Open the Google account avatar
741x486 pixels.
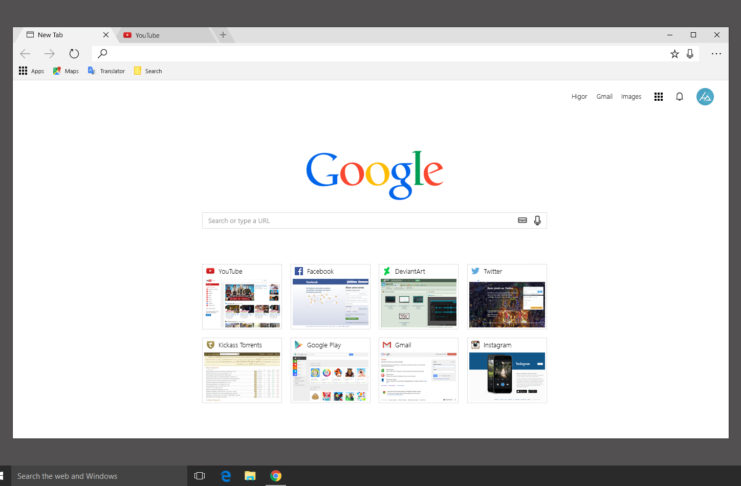tap(705, 97)
